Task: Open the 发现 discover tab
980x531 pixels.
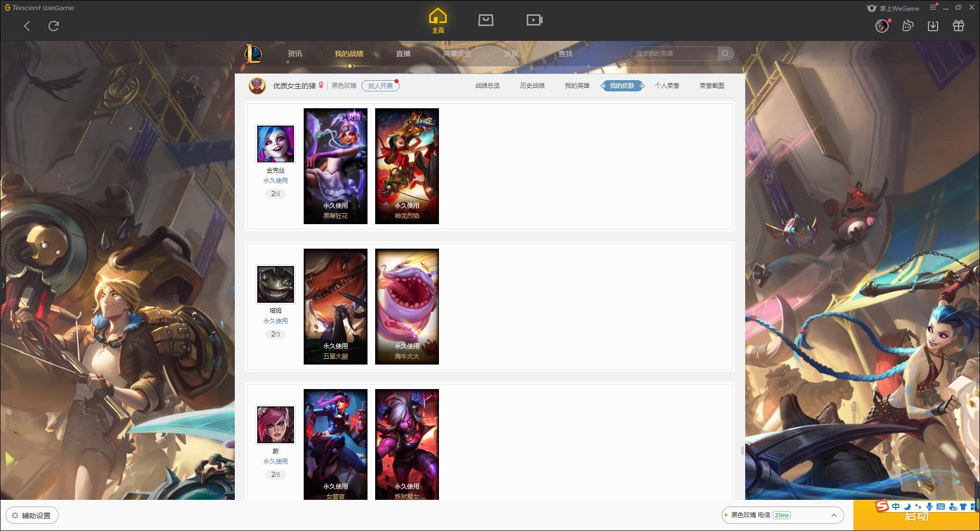Action: pos(511,54)
